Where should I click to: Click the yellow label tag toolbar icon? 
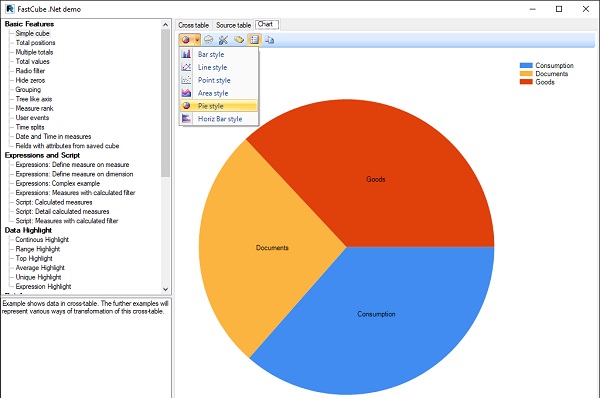(x=239, y=40)
